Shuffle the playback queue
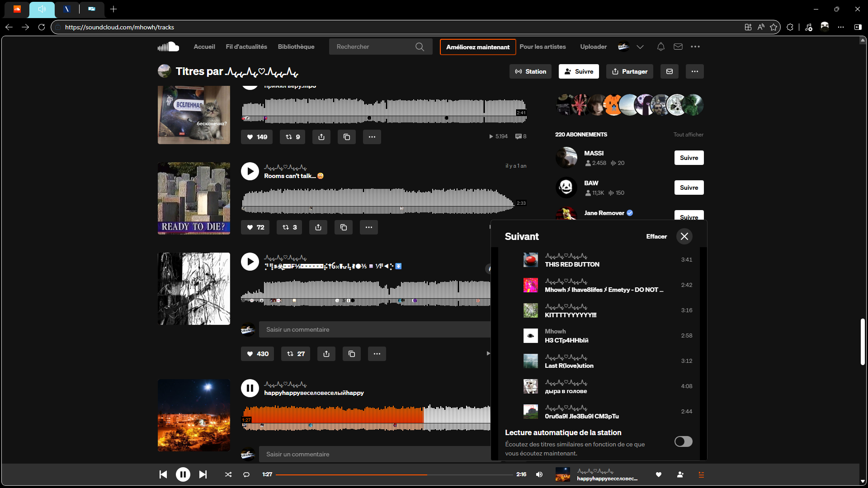Viewport: 868px width, 488px height. (228, 474)
